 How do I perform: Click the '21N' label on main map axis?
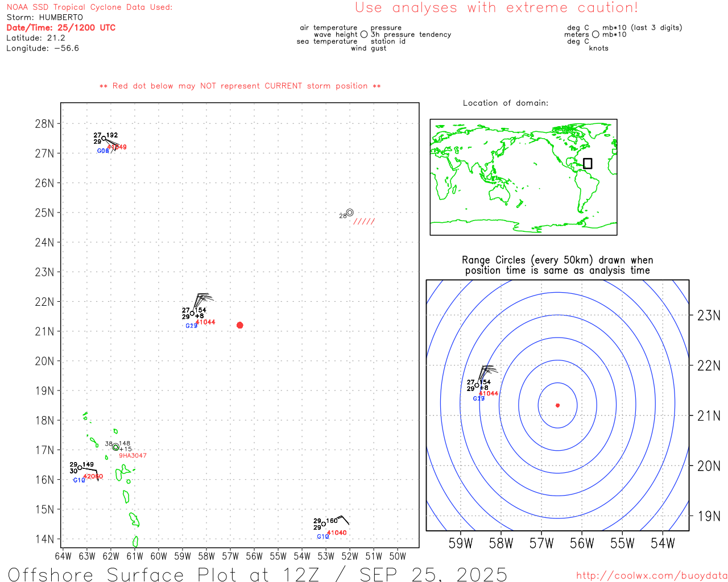pyautogui.click(x=45, y=331)
